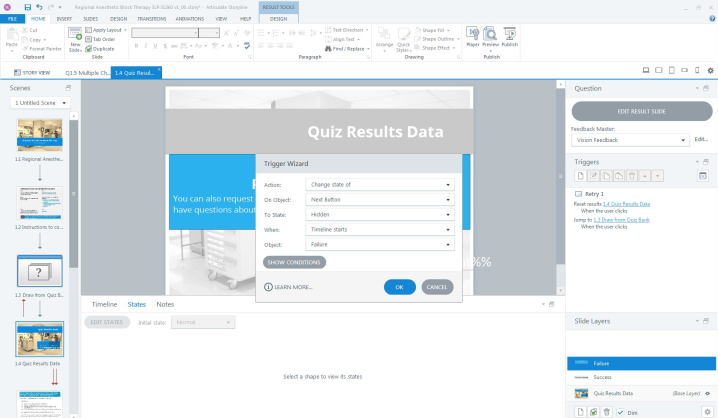Publish the course from the ribbon

510,37
